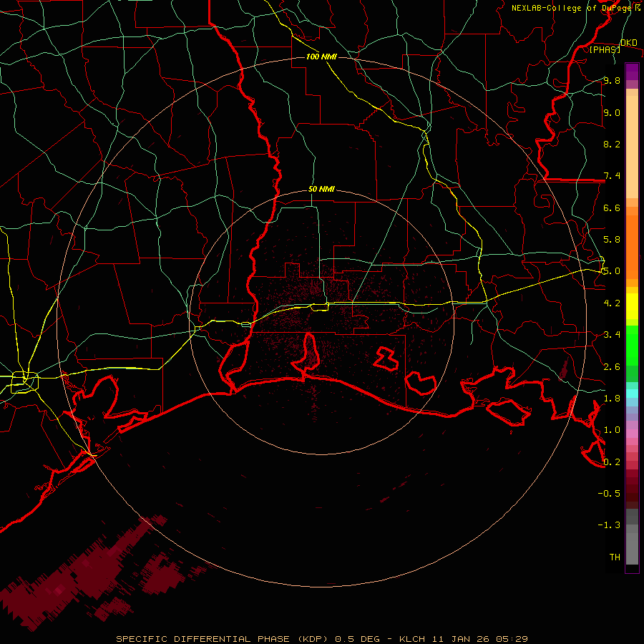Click the 05:29 timestamp in caption
The height and width of the screenshot is (644, 644).
point(512,639)
